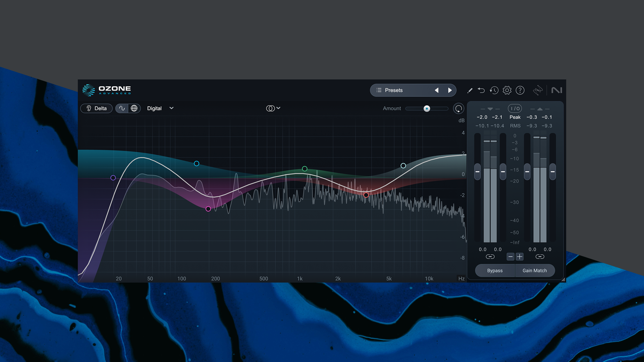644x362 pixels.
Task: Open the stereo channel mode dropdown
Action: pos(273,108)
